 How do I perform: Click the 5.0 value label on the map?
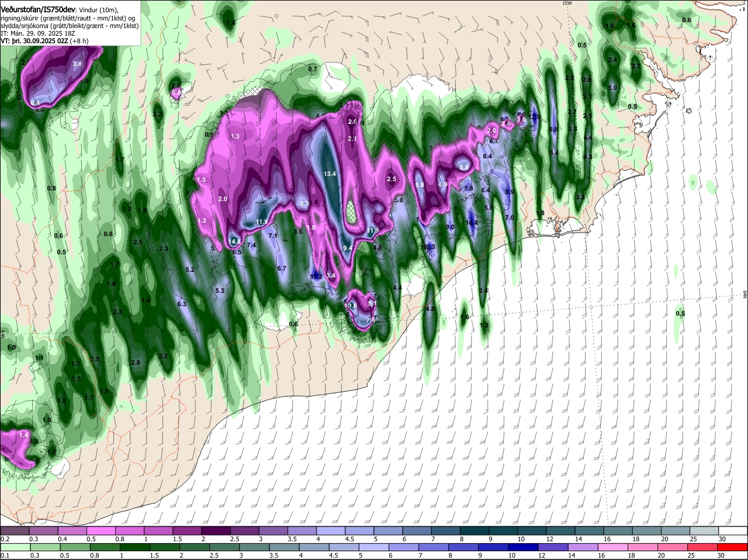coord(612,88)
